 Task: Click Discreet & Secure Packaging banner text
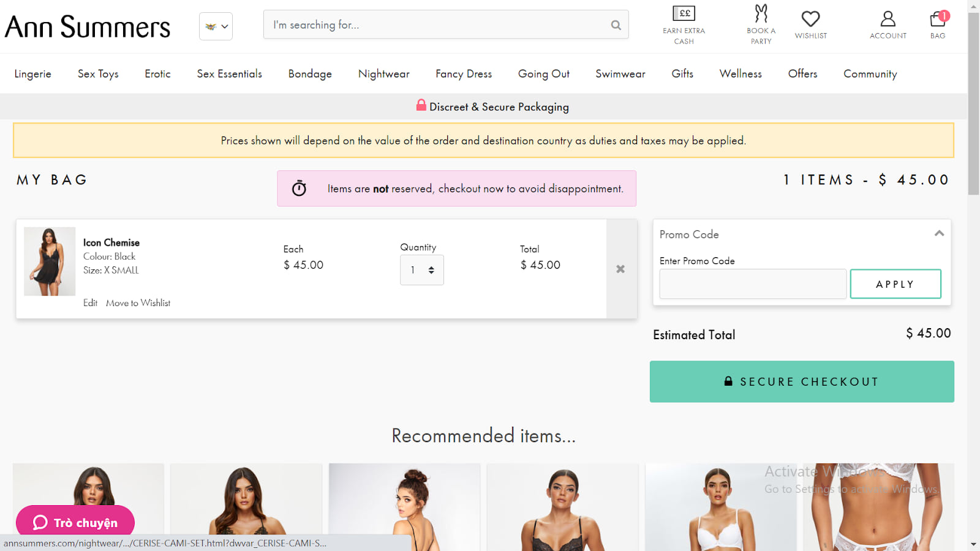tap(499, 107)
